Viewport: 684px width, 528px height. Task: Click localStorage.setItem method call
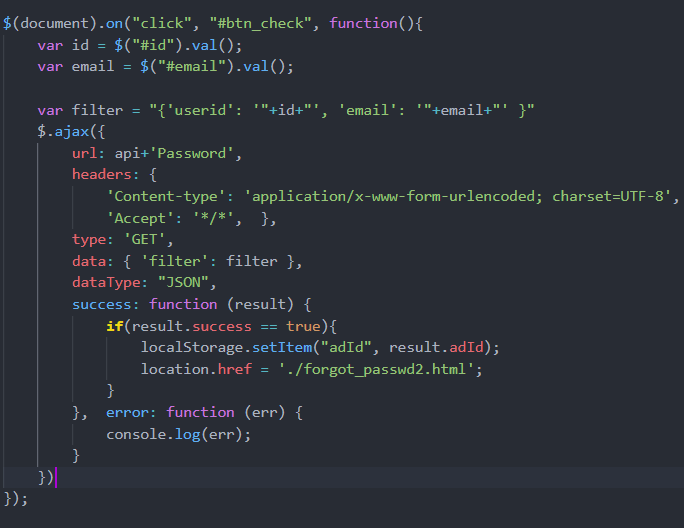point(226,347)
